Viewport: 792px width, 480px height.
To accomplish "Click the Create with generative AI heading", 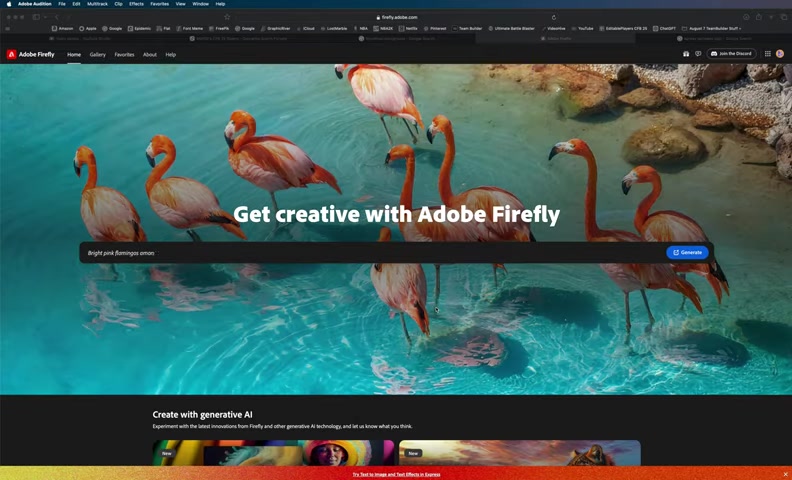I will click(203, 414).
